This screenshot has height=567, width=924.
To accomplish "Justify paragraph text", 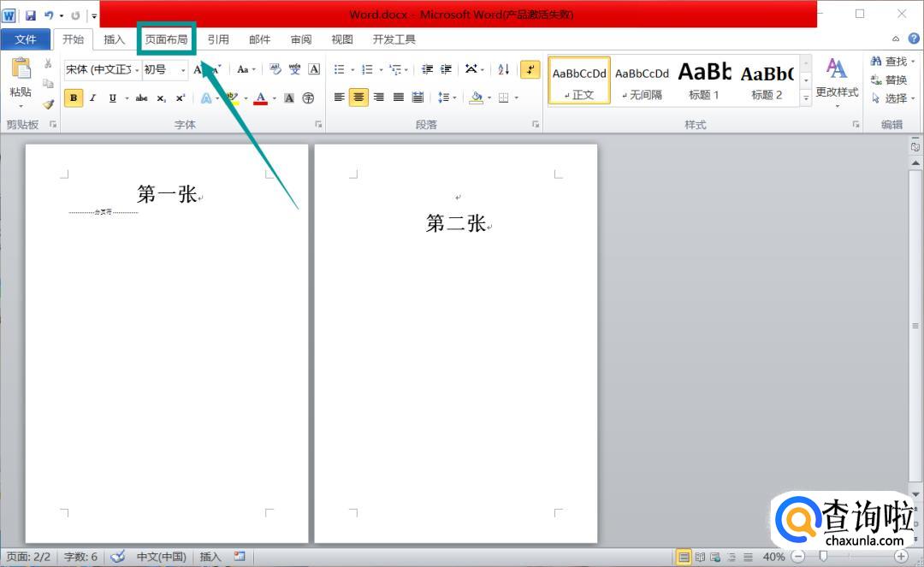I will pos(399,97).
